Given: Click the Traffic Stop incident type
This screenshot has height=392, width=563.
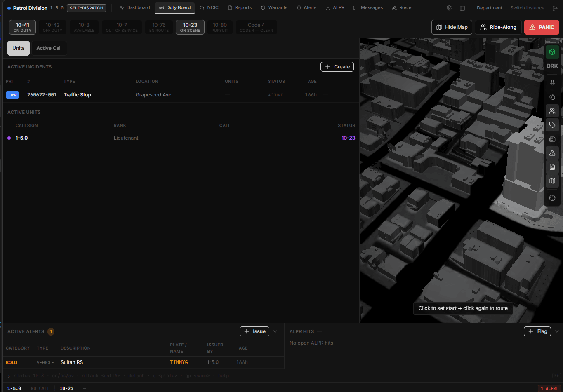Looking at the screenshot, I should (x=77, y=95).
